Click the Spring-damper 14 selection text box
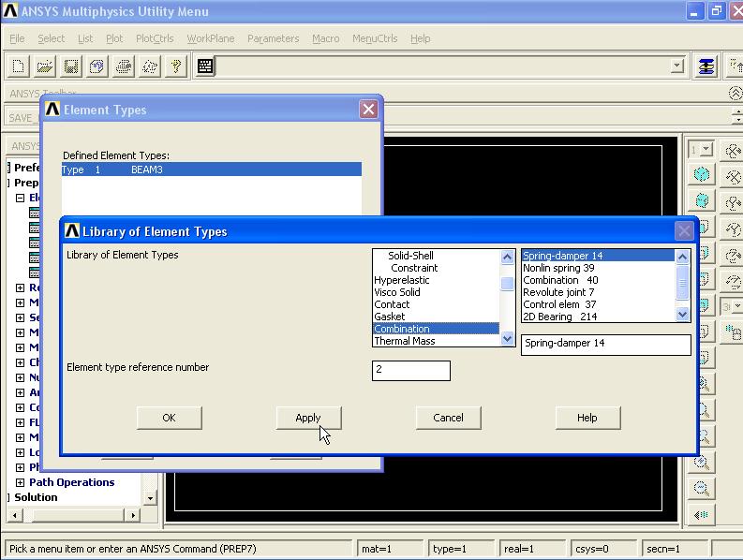 click(605, 345)
